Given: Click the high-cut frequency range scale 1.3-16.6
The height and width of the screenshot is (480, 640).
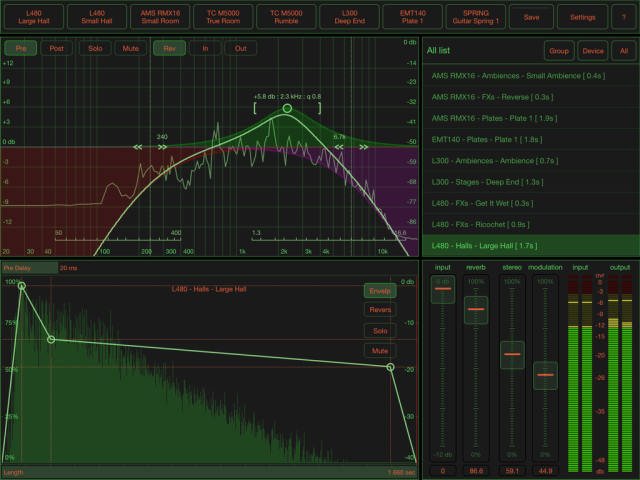Looking at the screenshot, I should tap(329, 236).
